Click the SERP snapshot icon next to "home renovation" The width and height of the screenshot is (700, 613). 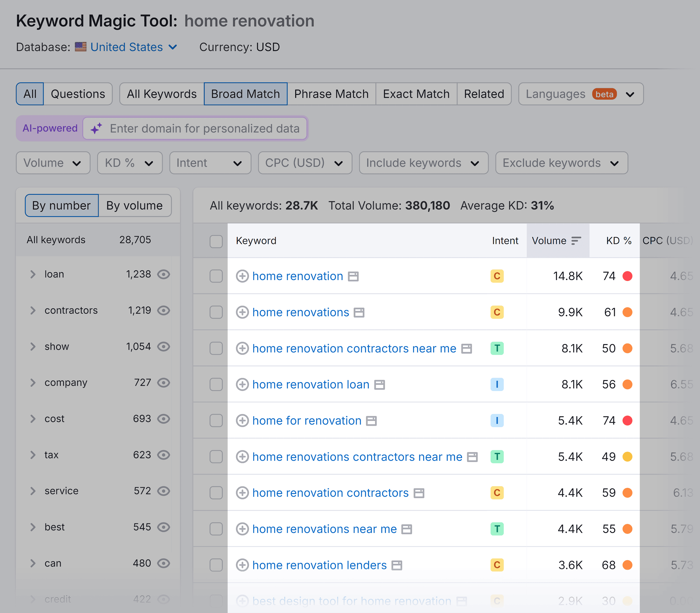pyautogui.click(x=354, y=276)
